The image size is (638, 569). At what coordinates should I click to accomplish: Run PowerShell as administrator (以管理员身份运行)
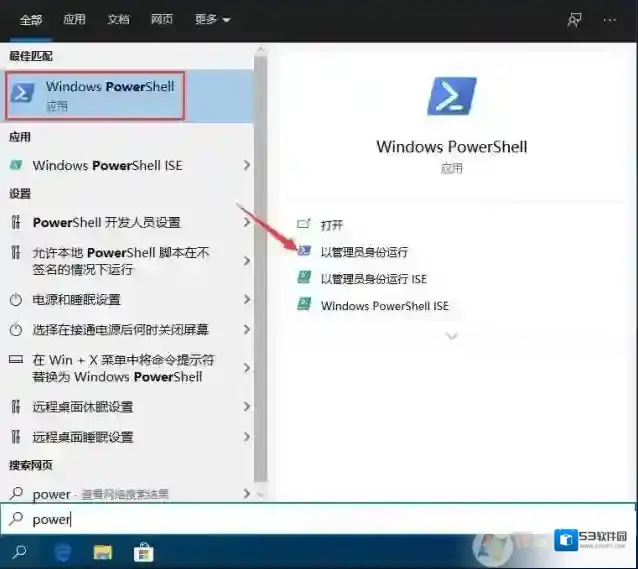coord(364,252)
